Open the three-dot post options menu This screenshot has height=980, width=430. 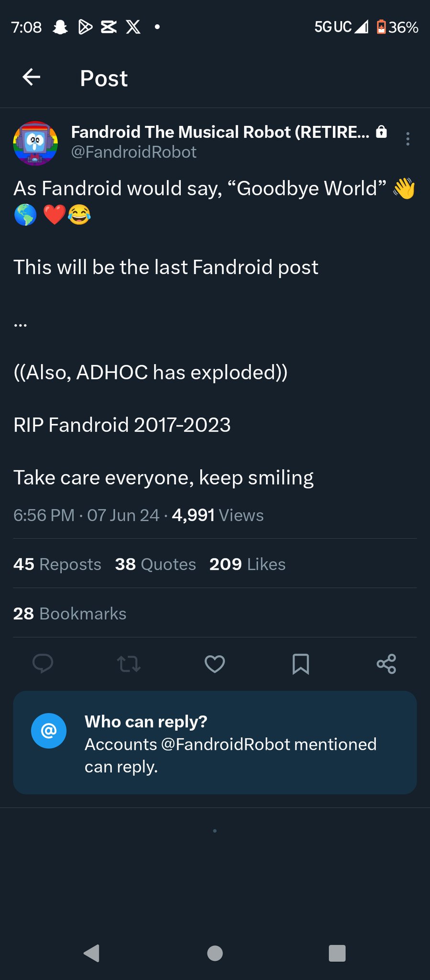coord(408,139)
